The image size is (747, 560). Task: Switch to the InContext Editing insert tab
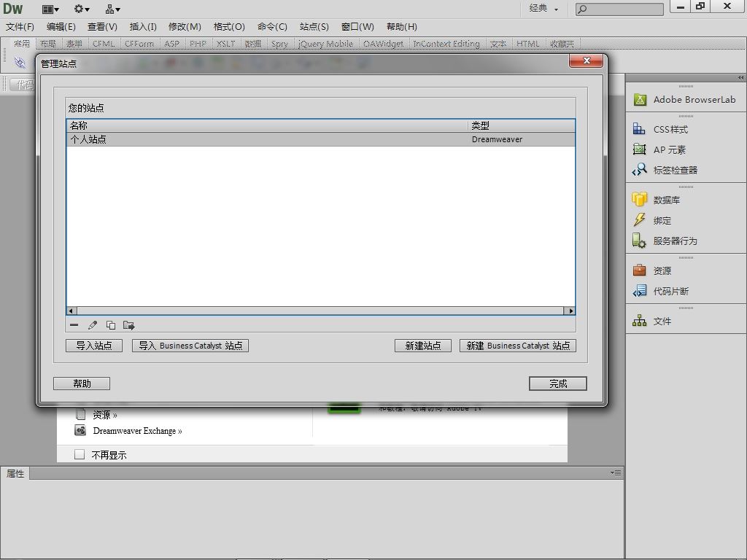click(x=446, y=44)
